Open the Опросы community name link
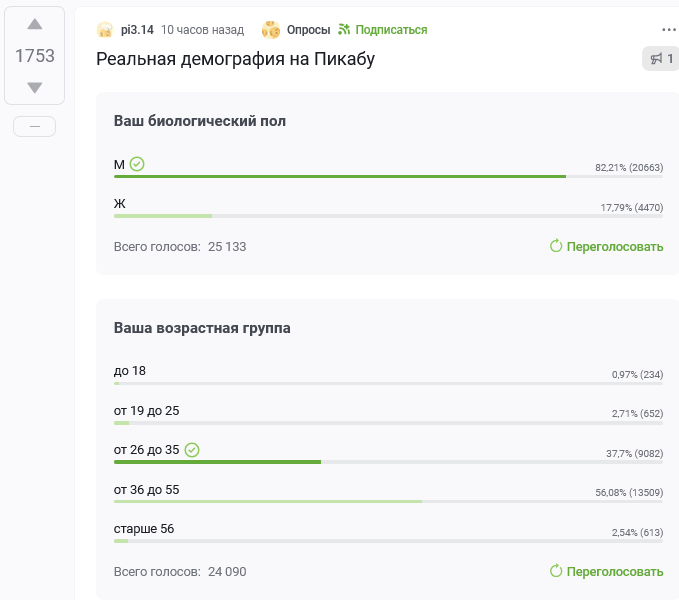The width and height of the screenshot is (679, 600). pos(308,30)
